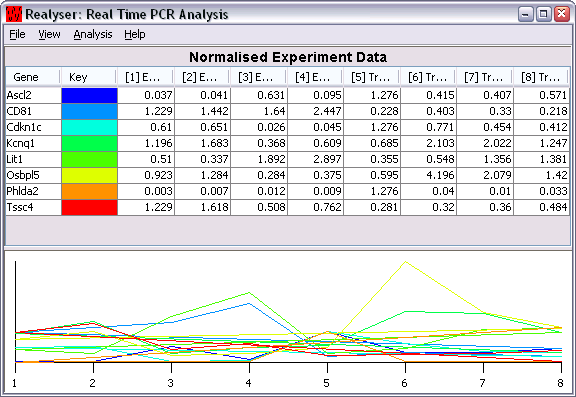Click cell value 2.103 in Kcnq1 row
This screenshot has width=576, height=397.
coord(429,143)
